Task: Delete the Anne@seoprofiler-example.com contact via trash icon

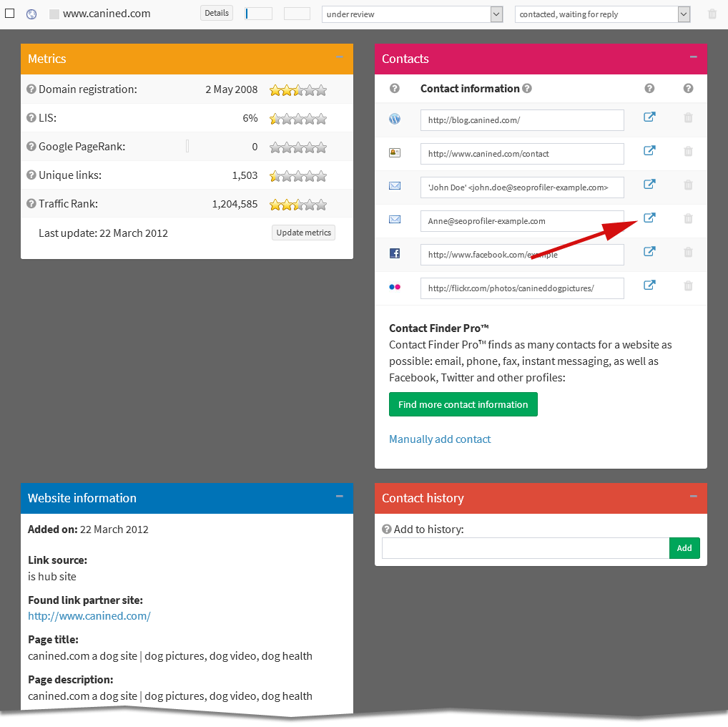Action: coord(688,220)
